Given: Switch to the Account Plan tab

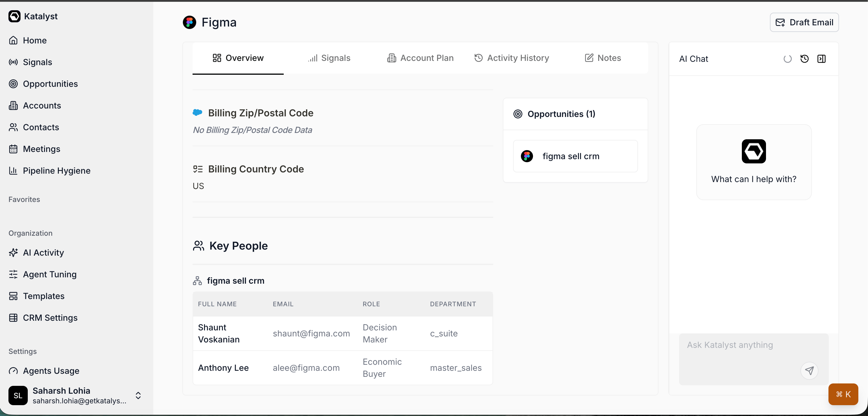Looking at the screenshot, I should coord(420,58).
